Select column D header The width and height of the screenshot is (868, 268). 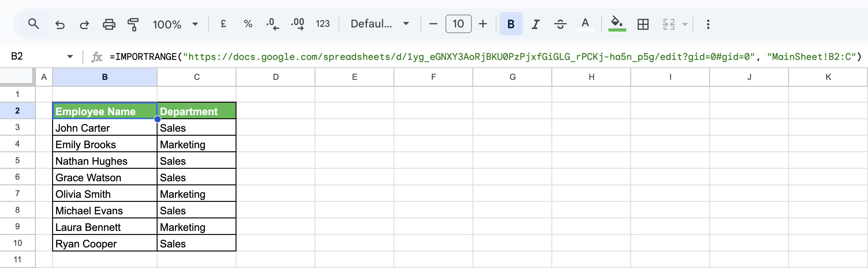pos(276,77)
